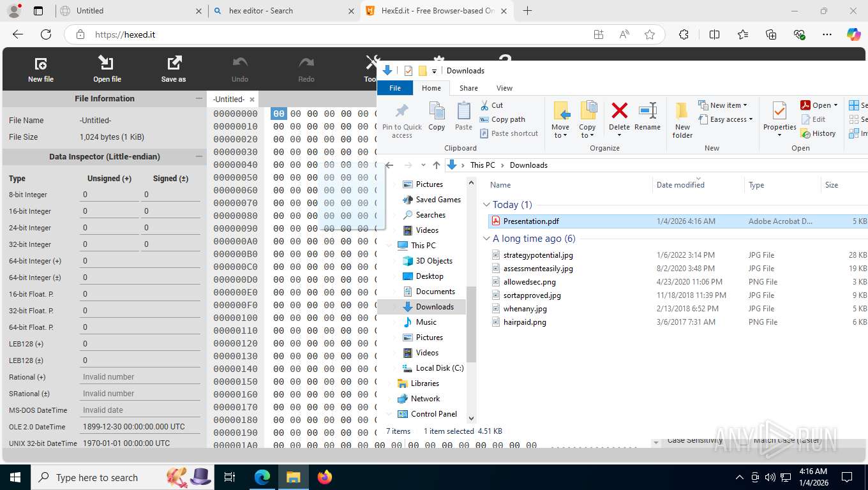Open the HexEd.it Tools wrench icon
Image resolution: width=868 pixels, height=490 pixels.
point(372,63)
